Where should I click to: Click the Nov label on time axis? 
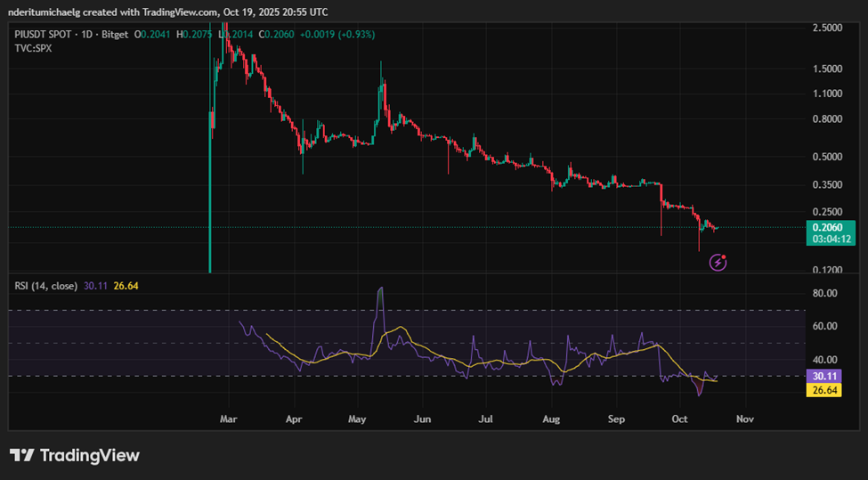[x=745, y=418]
